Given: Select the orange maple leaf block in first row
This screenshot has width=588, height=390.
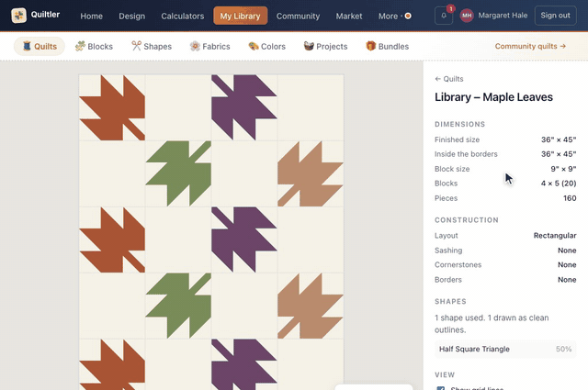Looking at the screenshot, I should pyautogui.click(x=112, y=107).
